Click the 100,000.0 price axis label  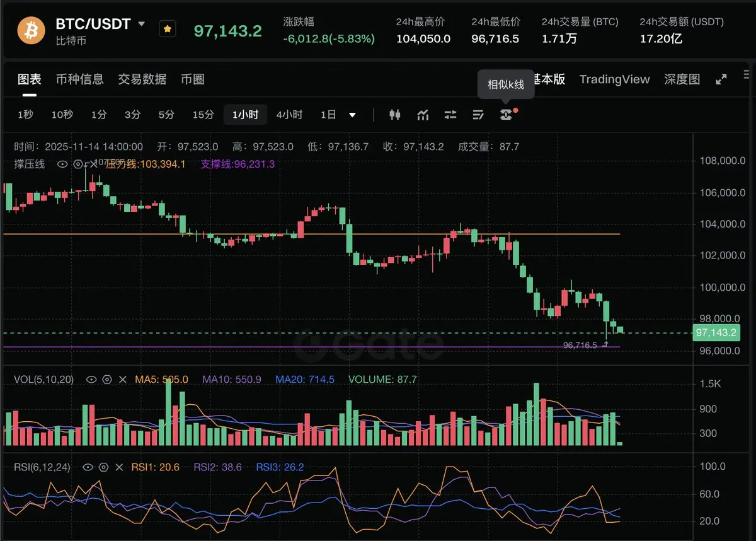(723, 288)
